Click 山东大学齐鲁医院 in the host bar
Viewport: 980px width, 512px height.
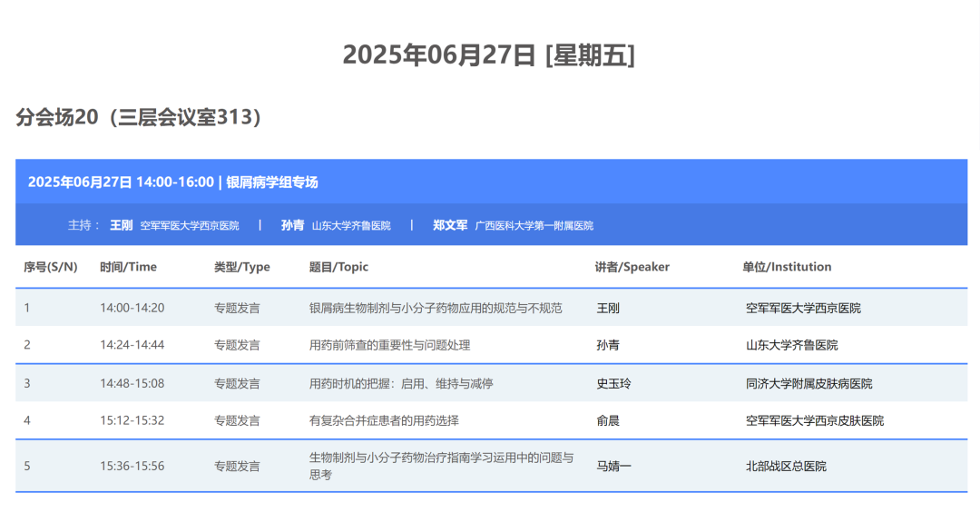coord(351,226)
